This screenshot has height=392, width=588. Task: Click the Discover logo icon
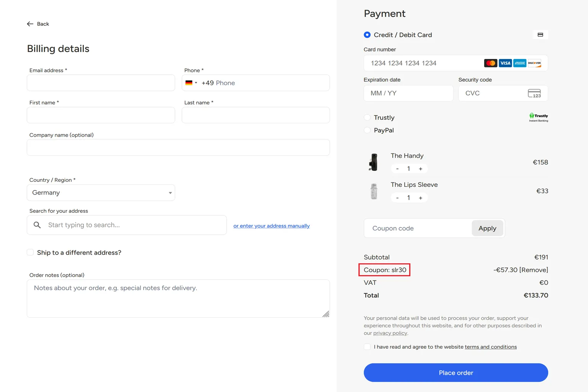click(x=534, y=63)
